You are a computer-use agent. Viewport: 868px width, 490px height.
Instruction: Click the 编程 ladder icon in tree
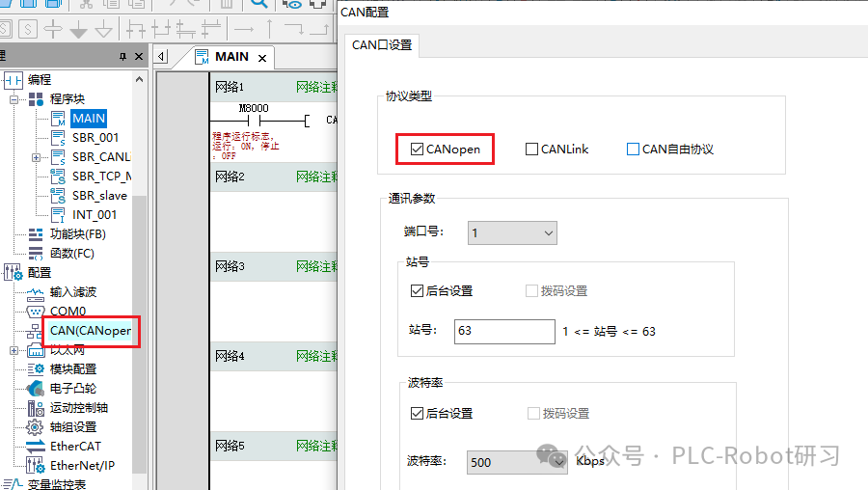(x=14, y=80)
